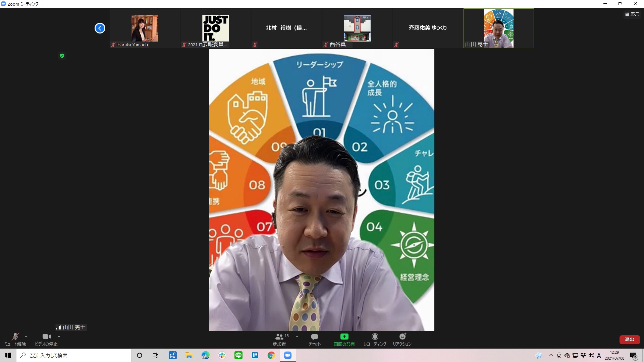Click the Zoom icon in the taskbar
Image resolution: width=644 pixels, height=362 pixels.
(288, 355)
